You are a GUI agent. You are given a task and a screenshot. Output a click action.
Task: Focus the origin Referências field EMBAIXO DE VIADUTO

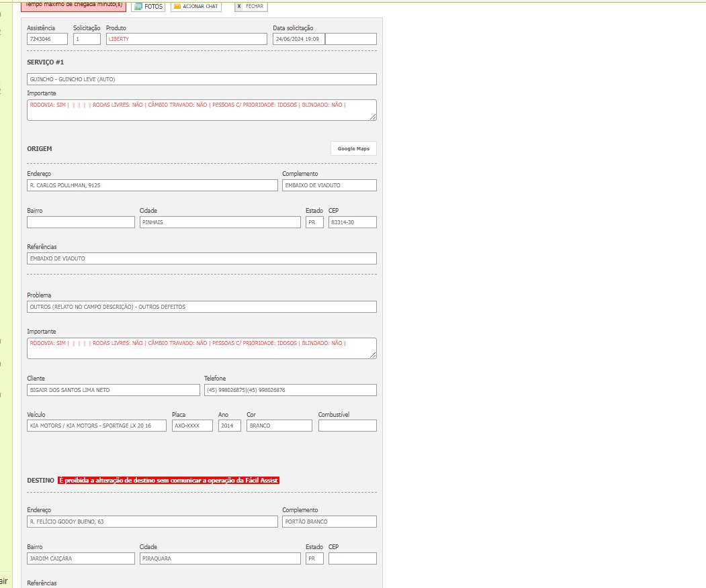click(202, 258)
